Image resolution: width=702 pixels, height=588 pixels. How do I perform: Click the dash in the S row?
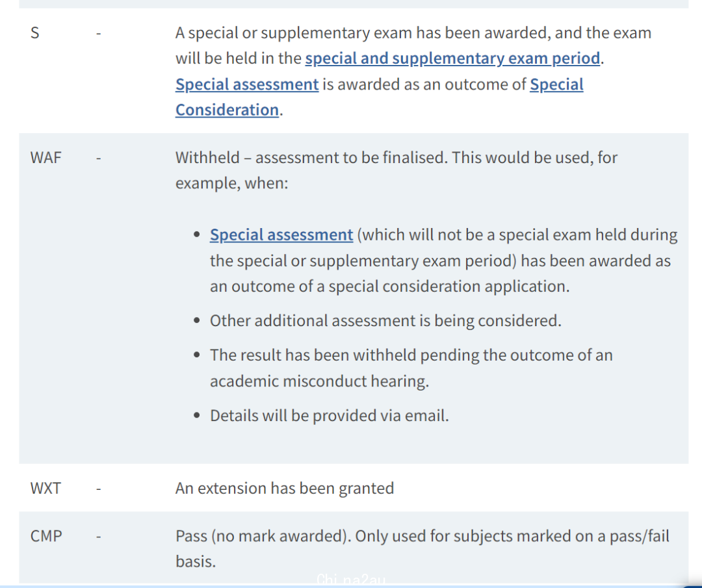99,34
